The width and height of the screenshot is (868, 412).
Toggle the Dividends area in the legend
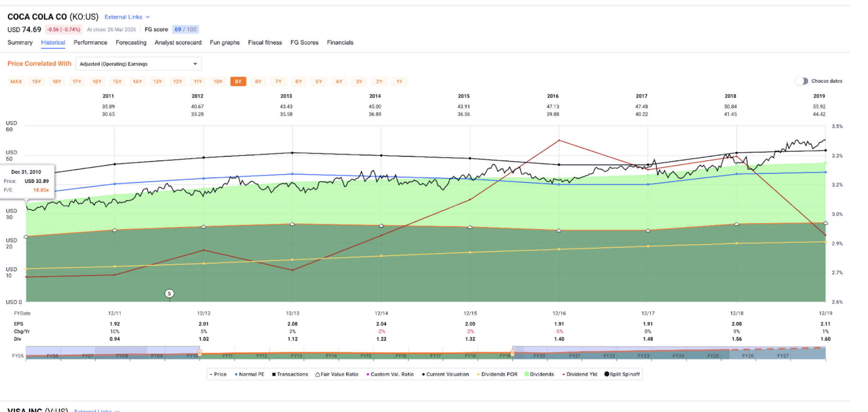click(x=539, y=374)
